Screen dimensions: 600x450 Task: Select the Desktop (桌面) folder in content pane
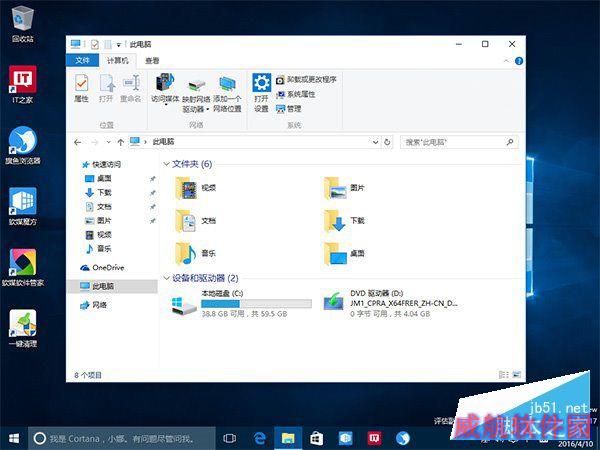pos(344,253)
